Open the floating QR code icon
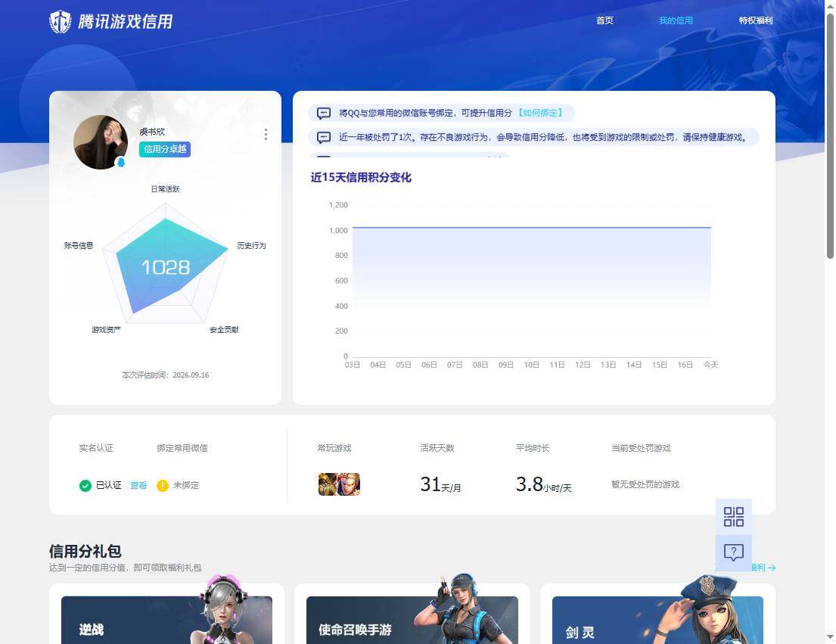The height and width of the screenshot is (644, 836). [x=734, y=517]
